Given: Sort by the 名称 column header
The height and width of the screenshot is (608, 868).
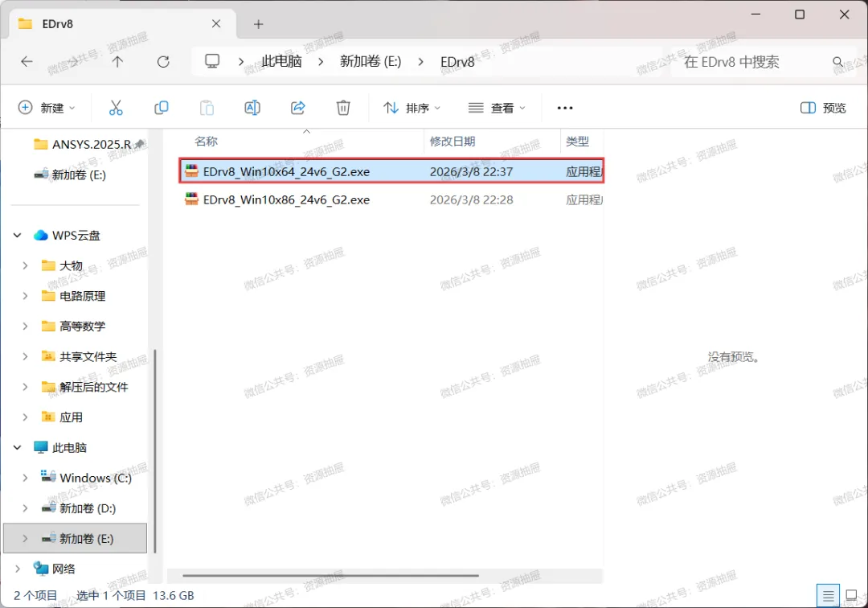Looking at the screenshot, I should point(206,142).
